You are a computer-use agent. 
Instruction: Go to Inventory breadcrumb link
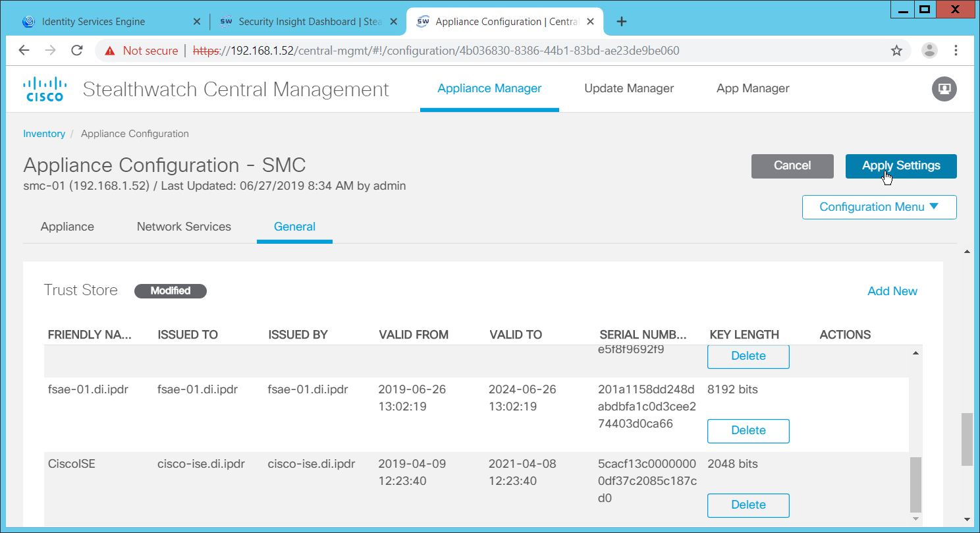pos(44,134)
